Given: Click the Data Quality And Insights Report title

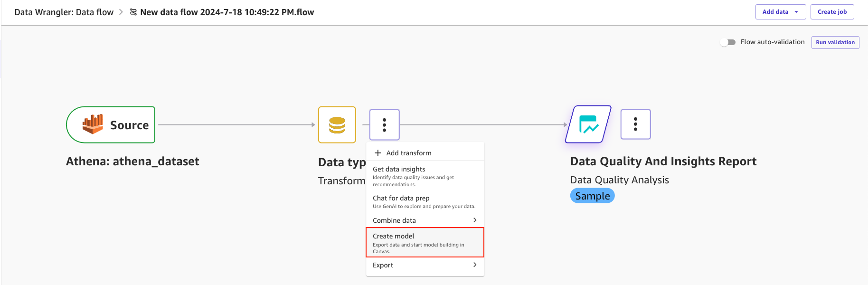Looking at the screenshot, I should click(663, 161).
